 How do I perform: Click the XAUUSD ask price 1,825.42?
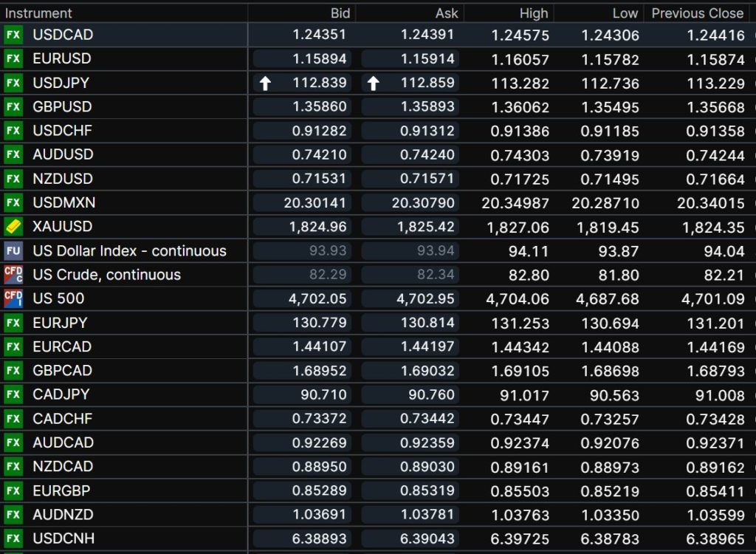click(x=425, y=227)
